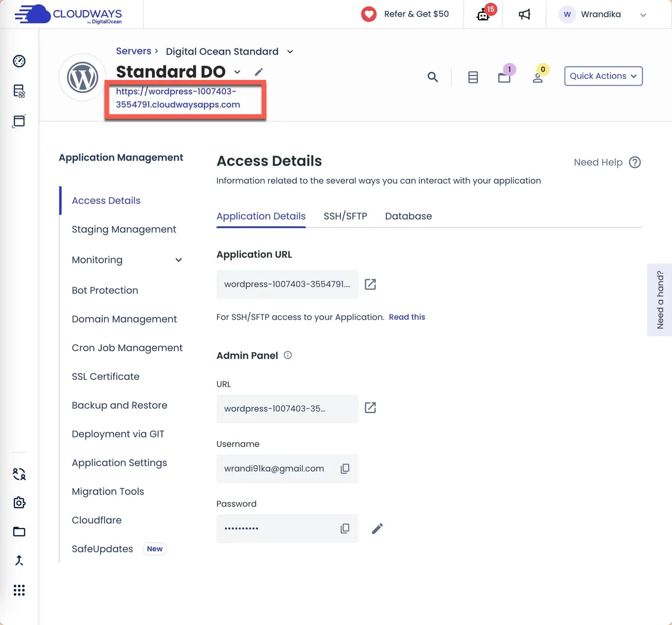Open the server list icon near Quick Actions
672x625 pixels.
coord(473,77)
